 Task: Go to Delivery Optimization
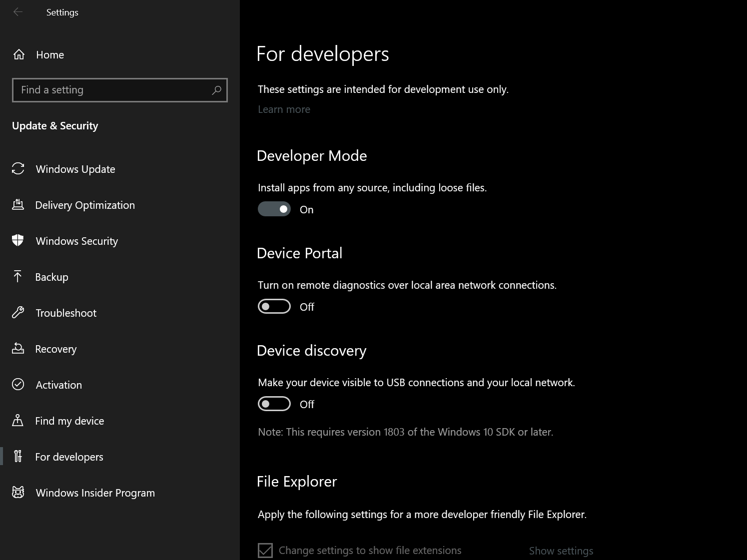[x=120, y=205]
